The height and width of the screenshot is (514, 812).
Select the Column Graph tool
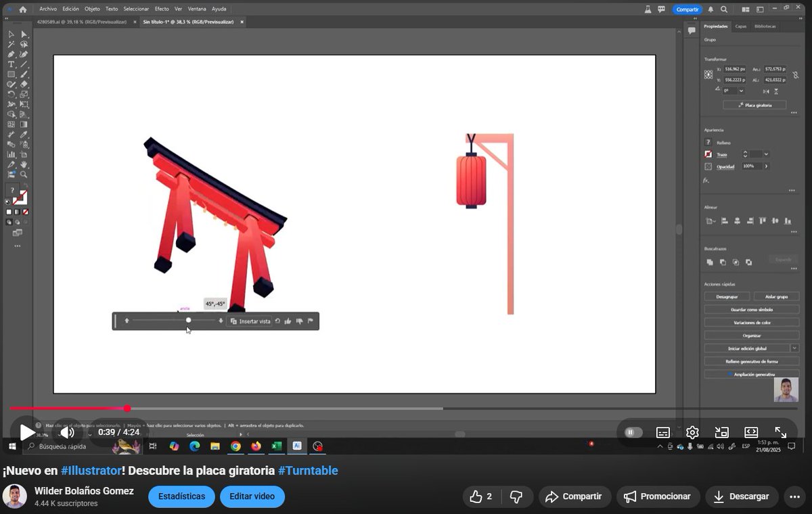coord(12,154)
